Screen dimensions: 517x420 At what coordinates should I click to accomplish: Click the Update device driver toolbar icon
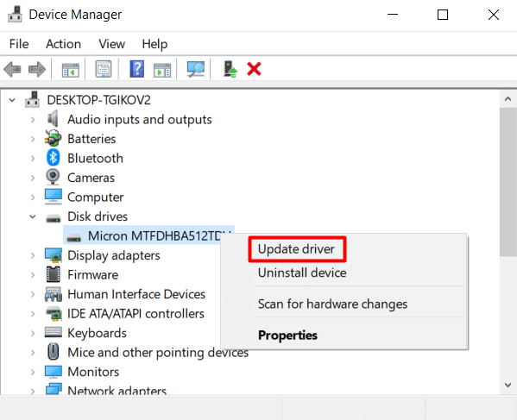tap(230, 69)
